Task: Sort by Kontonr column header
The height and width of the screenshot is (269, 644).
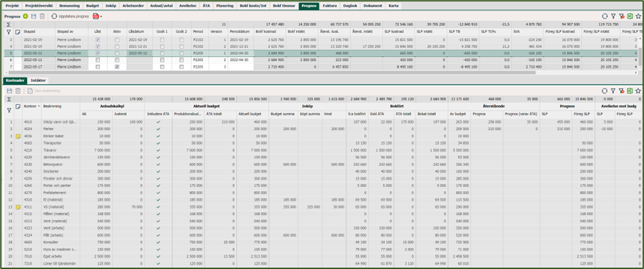Action: coord(32,106)
